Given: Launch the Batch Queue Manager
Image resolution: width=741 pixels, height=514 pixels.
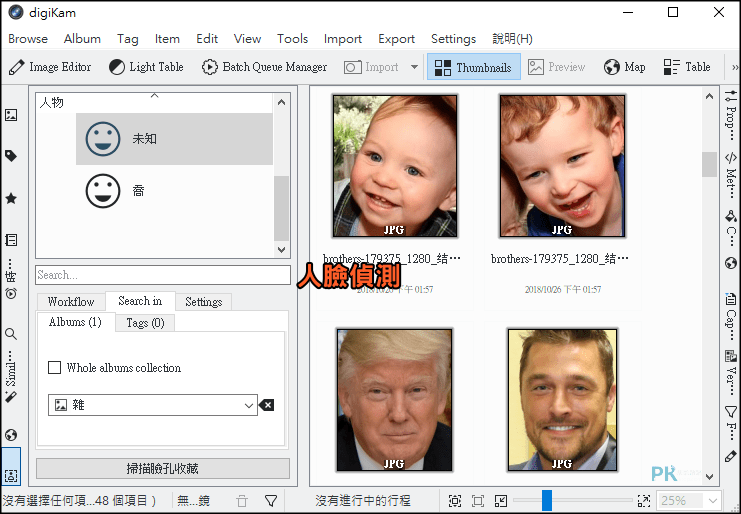Looking at the screenshot, I should coord(264,67).
